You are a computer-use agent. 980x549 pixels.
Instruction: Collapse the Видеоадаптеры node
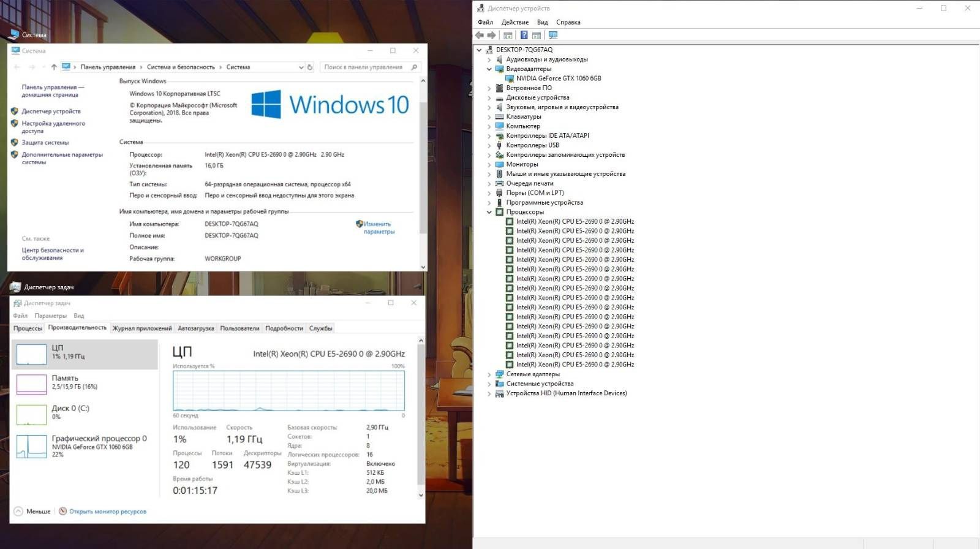click(489, 69)
